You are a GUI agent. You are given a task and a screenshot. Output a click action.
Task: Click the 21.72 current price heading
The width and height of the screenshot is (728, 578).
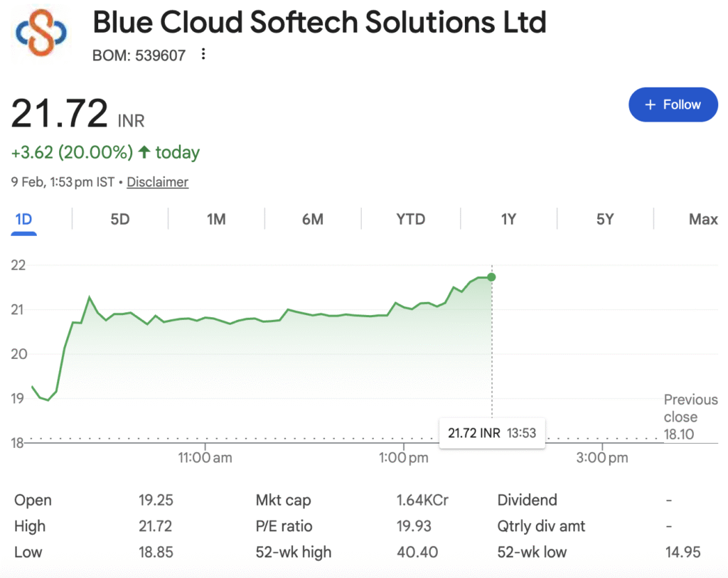tap(60, 114)
